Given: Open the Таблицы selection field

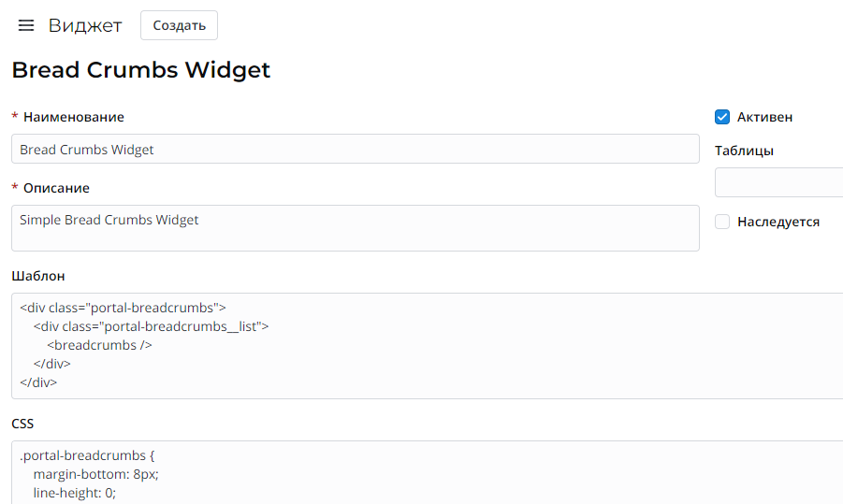Looking at the screenshot, I should [778, 182].
